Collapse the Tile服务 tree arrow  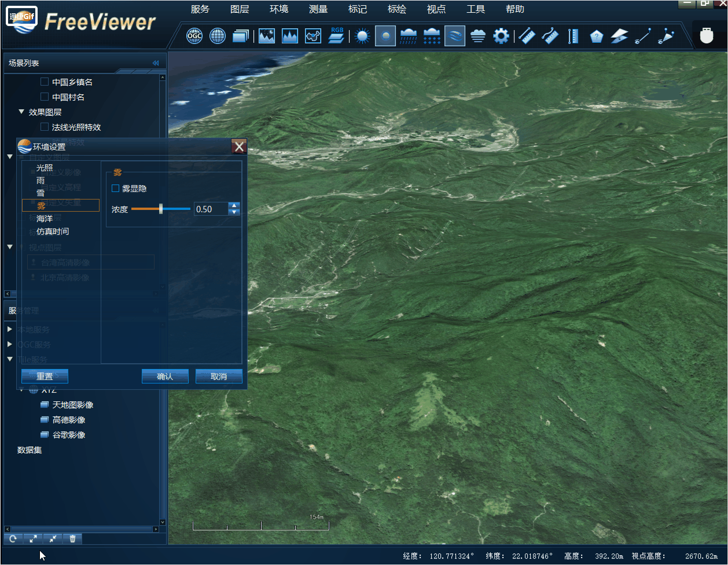pyautogui.click(x=10, y=359)
